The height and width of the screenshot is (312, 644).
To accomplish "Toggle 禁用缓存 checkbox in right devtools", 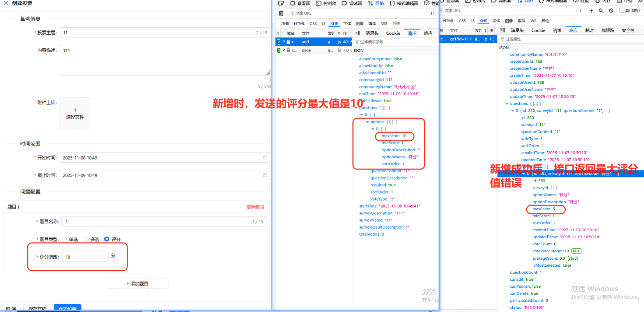I will [x=622, y=11].
